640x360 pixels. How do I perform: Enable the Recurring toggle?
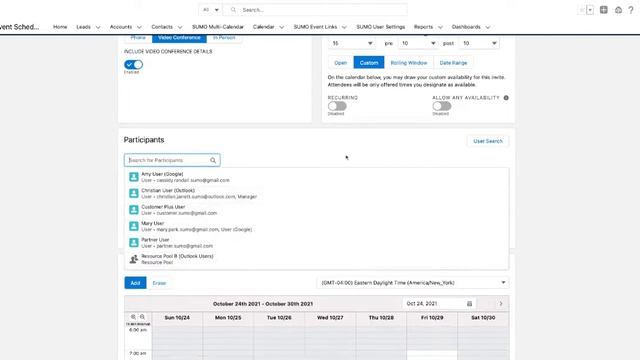point(337,106)
